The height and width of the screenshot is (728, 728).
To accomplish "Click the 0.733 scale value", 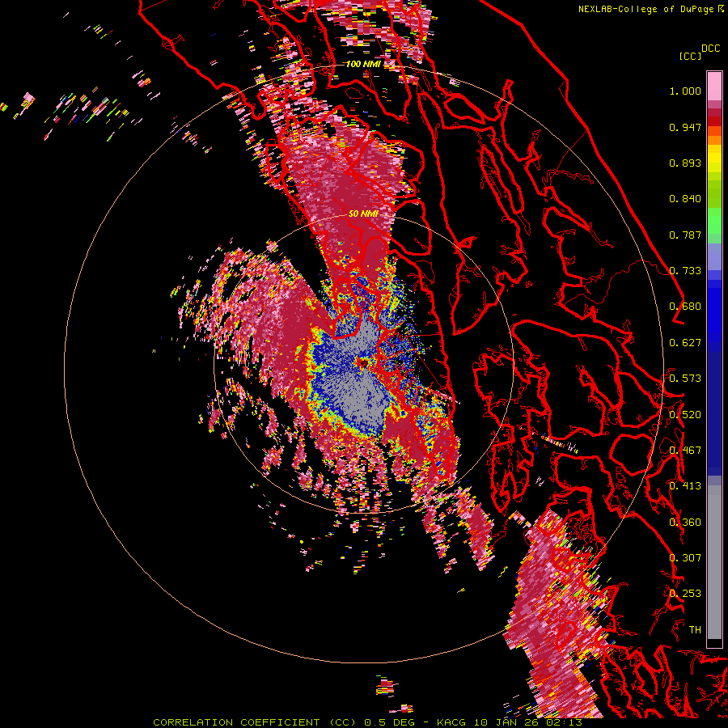I will (x=685, y=271).
